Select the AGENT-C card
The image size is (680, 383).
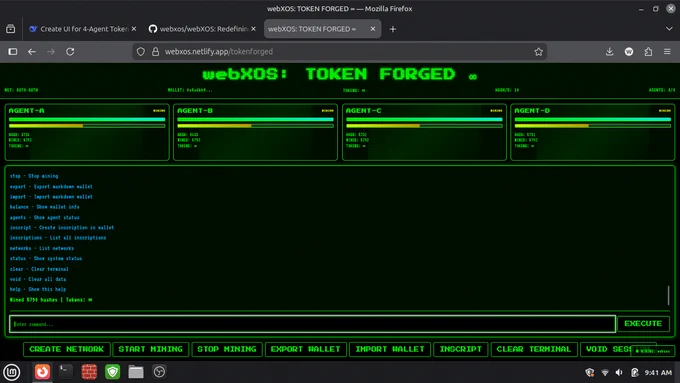[x=424, y=132]
